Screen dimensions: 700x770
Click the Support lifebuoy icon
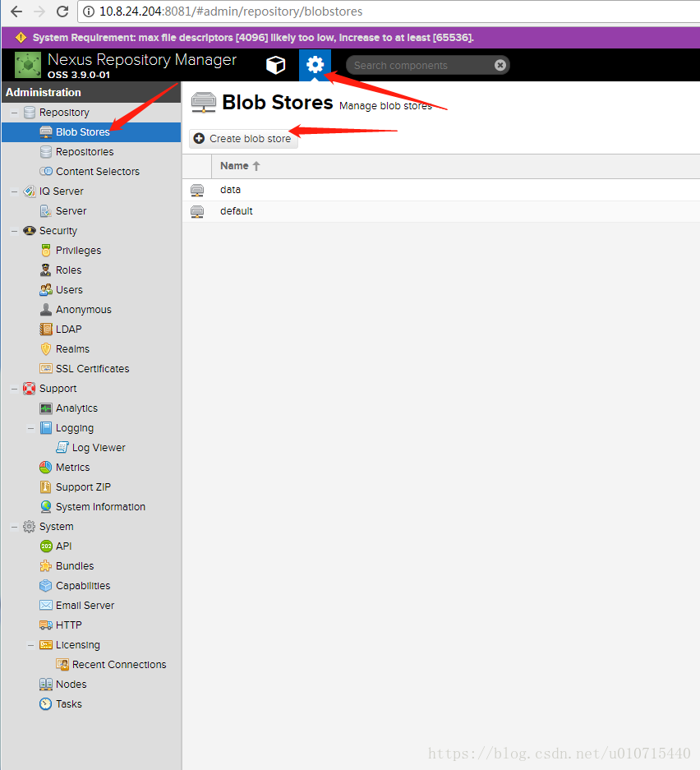point(30,389)
